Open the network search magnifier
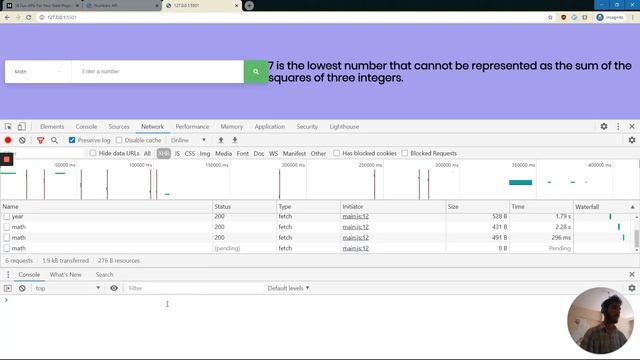This screenshot has width=640, height=360. point(54,140)
